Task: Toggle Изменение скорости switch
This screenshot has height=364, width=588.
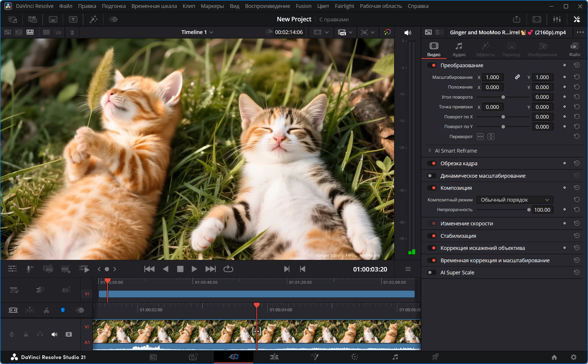Action: 432,224
